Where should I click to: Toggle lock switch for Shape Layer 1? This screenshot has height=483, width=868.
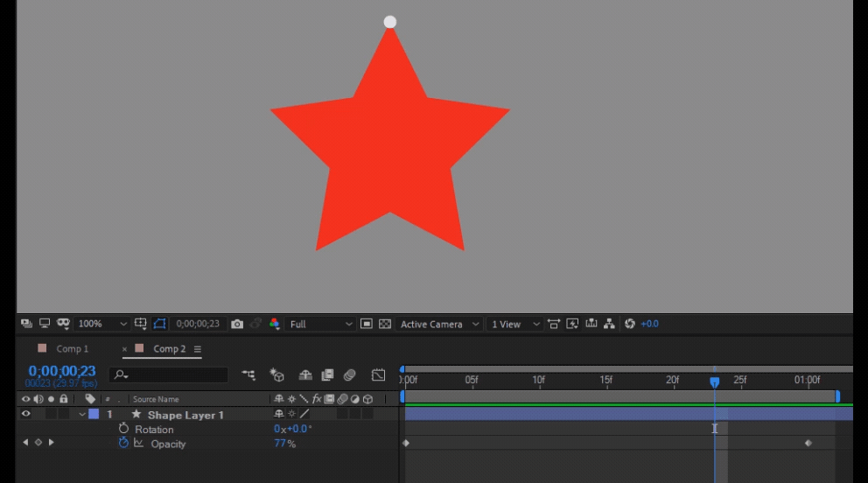point(64,414)
